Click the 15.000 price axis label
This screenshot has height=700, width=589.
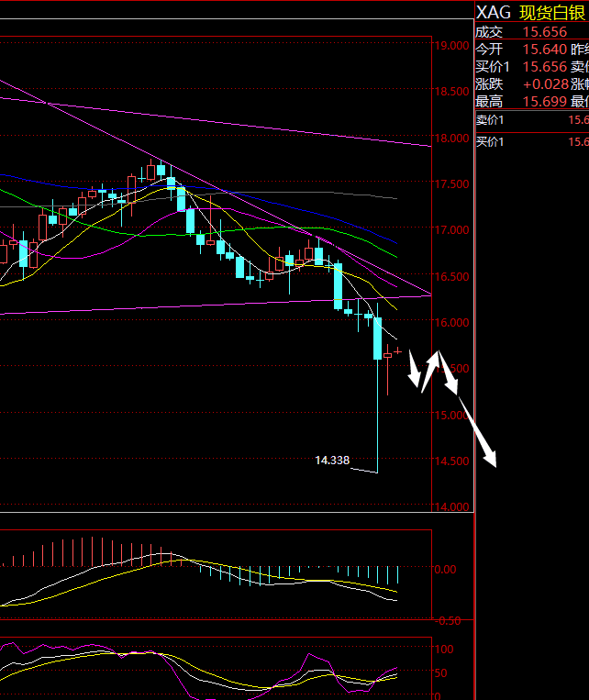click(x=452, y=415)
